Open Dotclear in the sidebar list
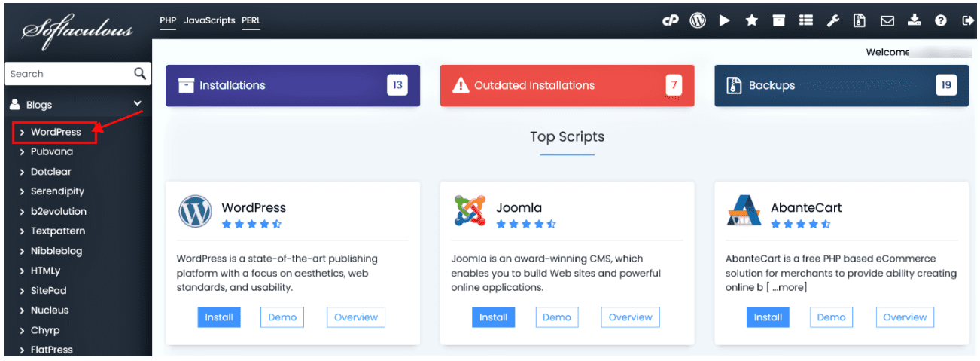The height and width of the screenshot is (361, 980). click(51, 172)
